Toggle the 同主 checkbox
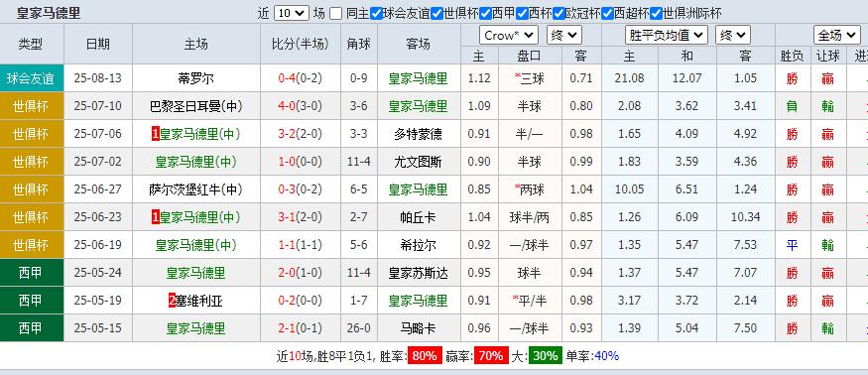 tap(335, 13)
